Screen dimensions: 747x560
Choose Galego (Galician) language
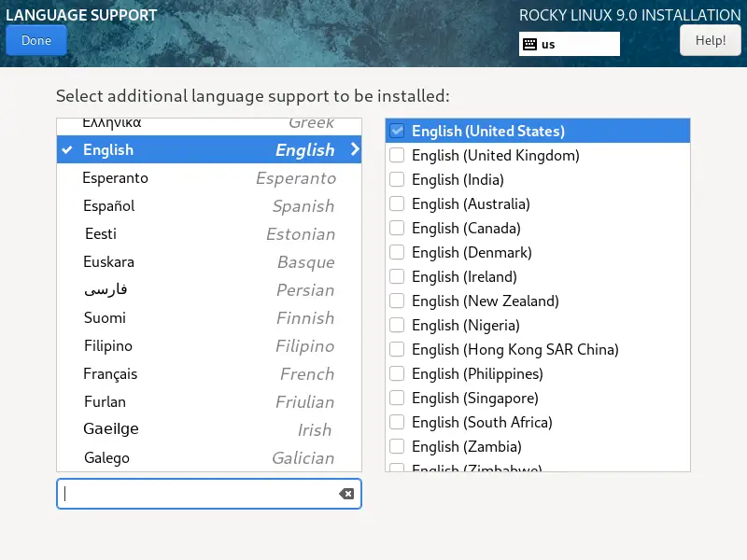(208, 457)
